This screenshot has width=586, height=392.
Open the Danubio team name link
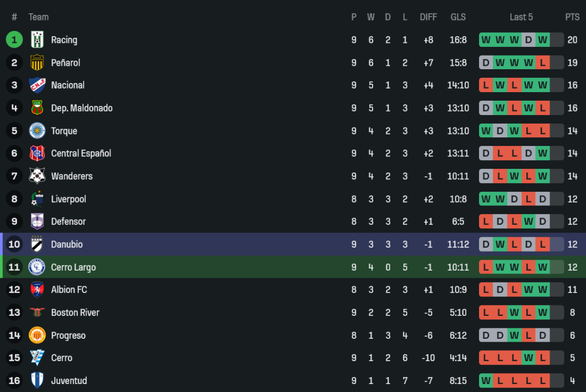pyautogui.click(x=66, y=244)
